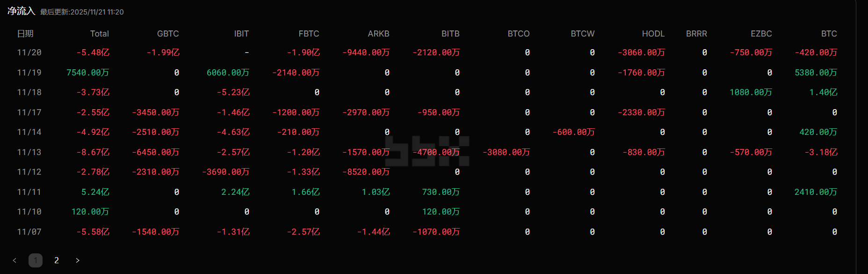Click the IBIT column header
868x274 pixels.
tap(241, 34)
